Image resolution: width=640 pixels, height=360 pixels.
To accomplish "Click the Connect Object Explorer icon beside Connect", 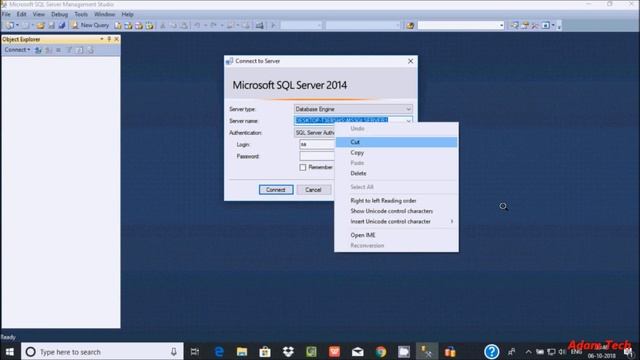I will (38, 50).
